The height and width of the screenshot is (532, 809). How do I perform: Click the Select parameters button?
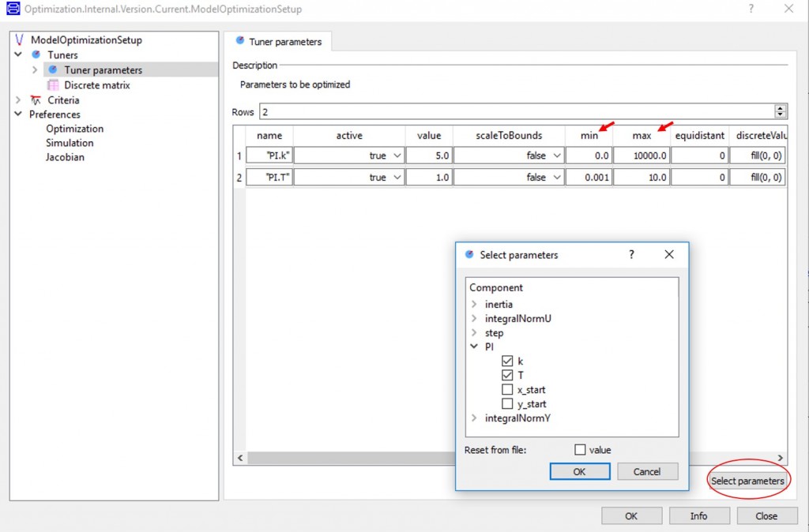point(747,481)
